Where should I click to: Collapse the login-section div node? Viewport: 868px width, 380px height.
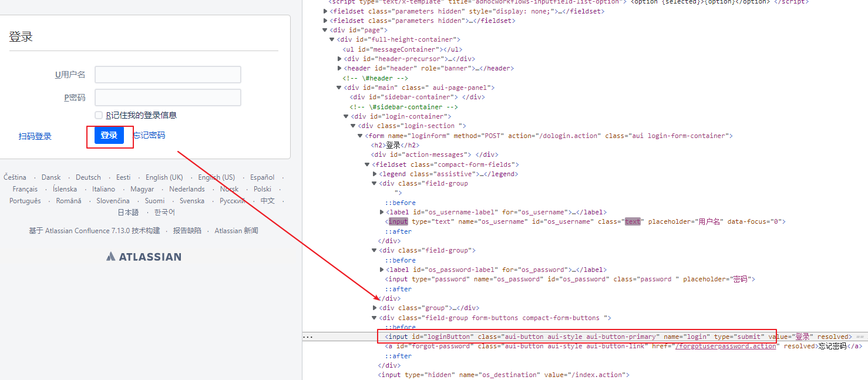pos(354,126)
